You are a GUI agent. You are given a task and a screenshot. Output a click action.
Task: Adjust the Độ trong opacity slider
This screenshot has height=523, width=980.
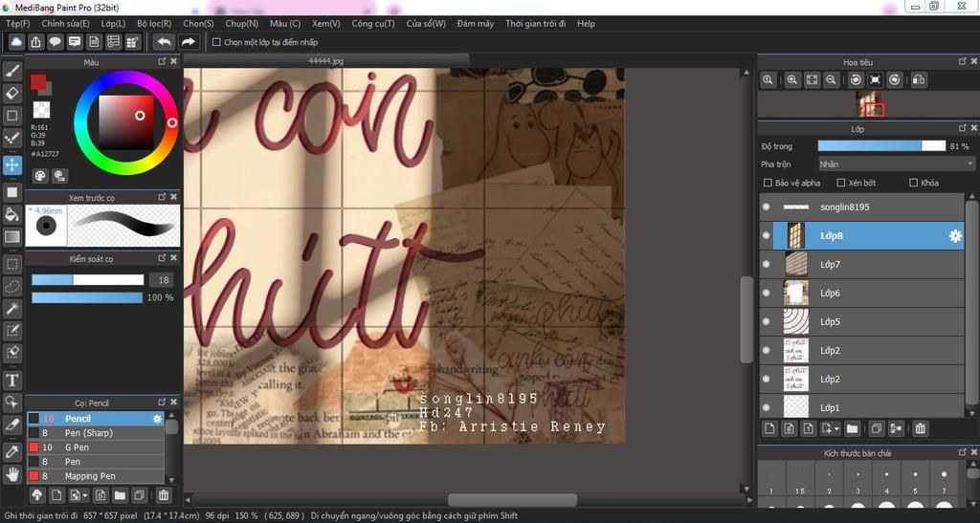coord(881,146)
